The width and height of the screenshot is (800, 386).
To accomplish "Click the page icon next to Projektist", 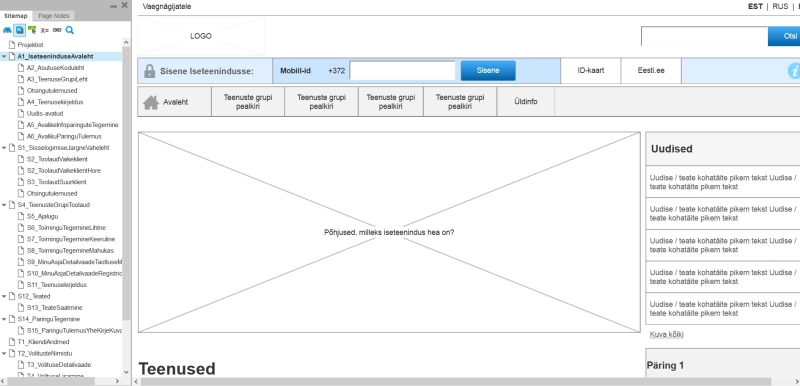I will (13, 45).
